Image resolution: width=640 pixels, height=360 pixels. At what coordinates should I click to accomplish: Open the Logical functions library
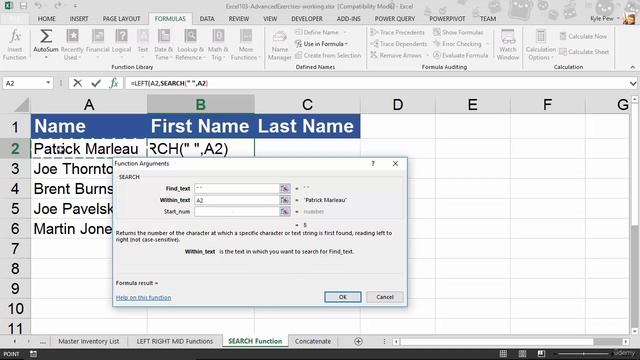[x=121, y=45]
